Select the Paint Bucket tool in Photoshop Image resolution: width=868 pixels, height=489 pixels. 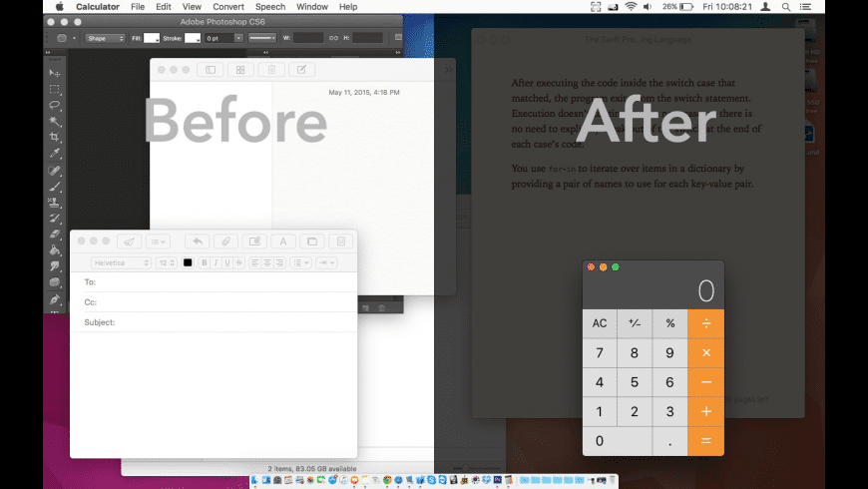point(54,250)
